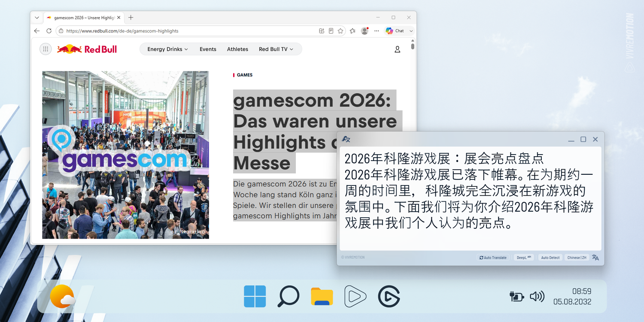This screenshot has width=644, height=322.
Task: Open File Explorer from taskbar
Action: pos(322,297)
